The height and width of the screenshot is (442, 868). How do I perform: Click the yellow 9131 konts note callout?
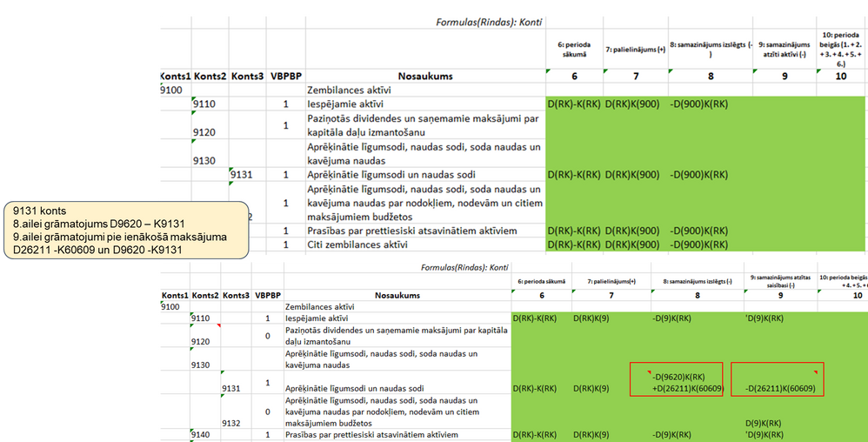(x=124, y=231)
